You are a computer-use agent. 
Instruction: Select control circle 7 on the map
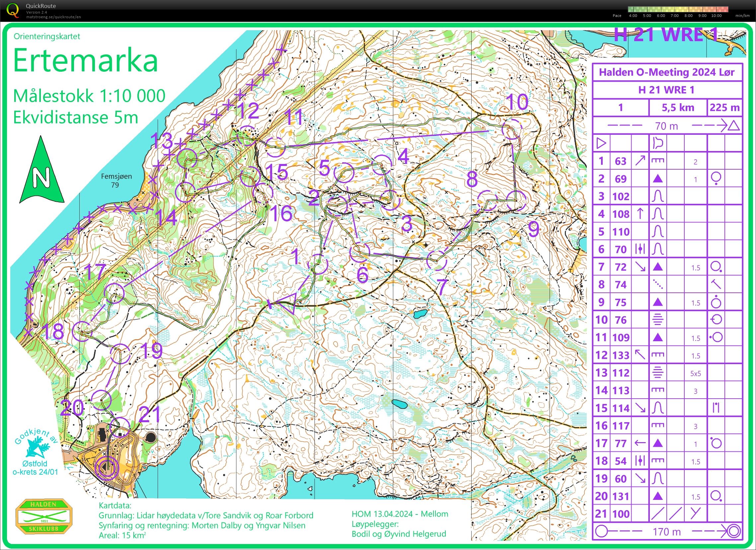point(437,260)
